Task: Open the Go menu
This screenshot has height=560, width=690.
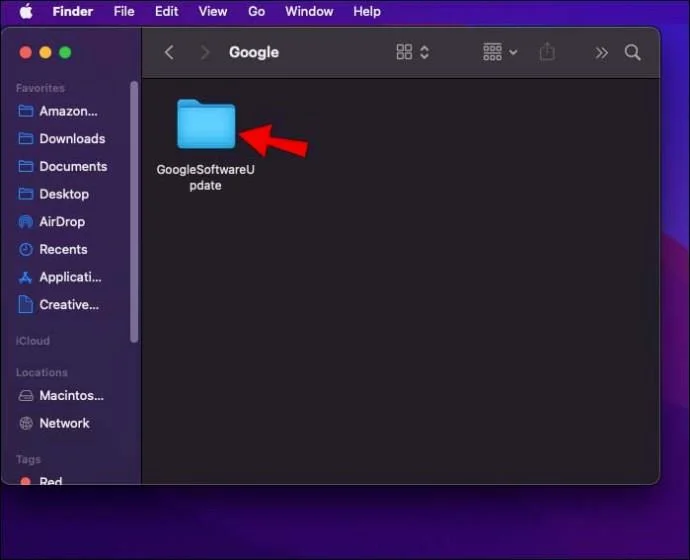Action: point(257,11)
